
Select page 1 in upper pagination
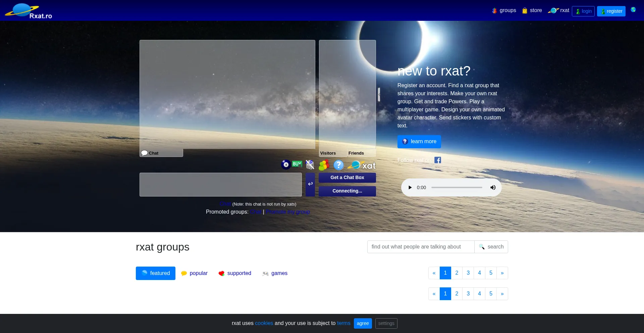tap(445, 273)
